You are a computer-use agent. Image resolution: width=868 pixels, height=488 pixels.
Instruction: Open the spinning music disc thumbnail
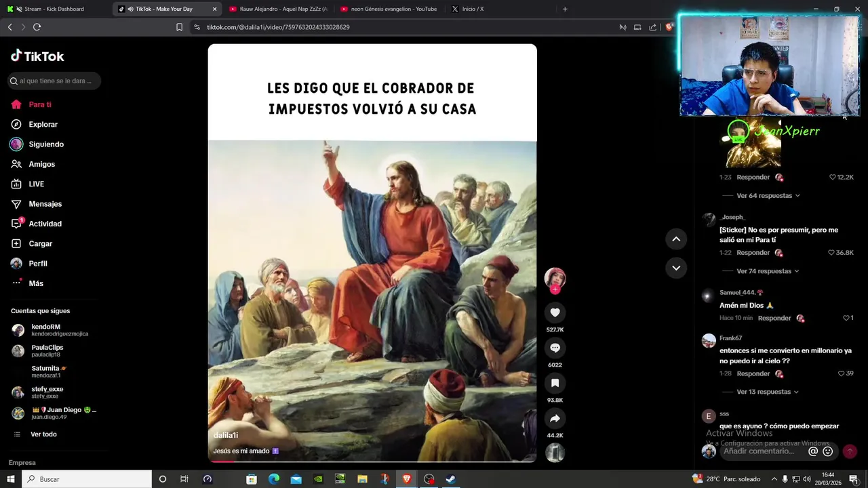tap(555, 452)
